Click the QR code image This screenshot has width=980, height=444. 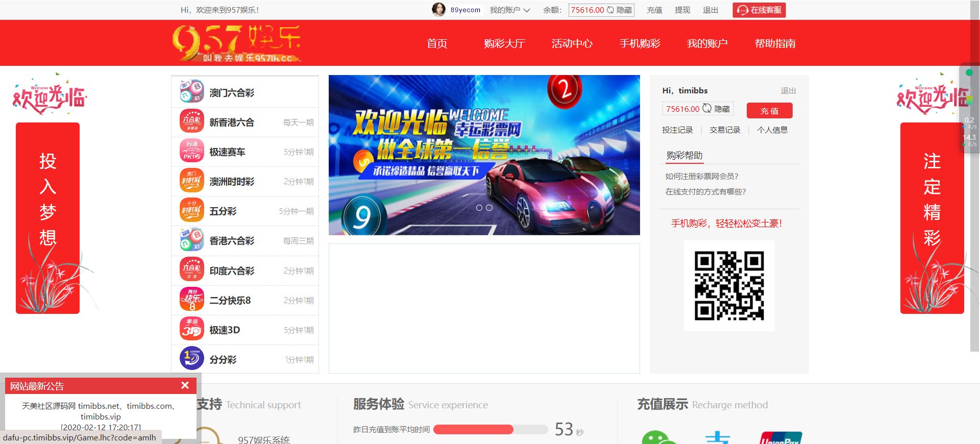(x=729, y=285)
